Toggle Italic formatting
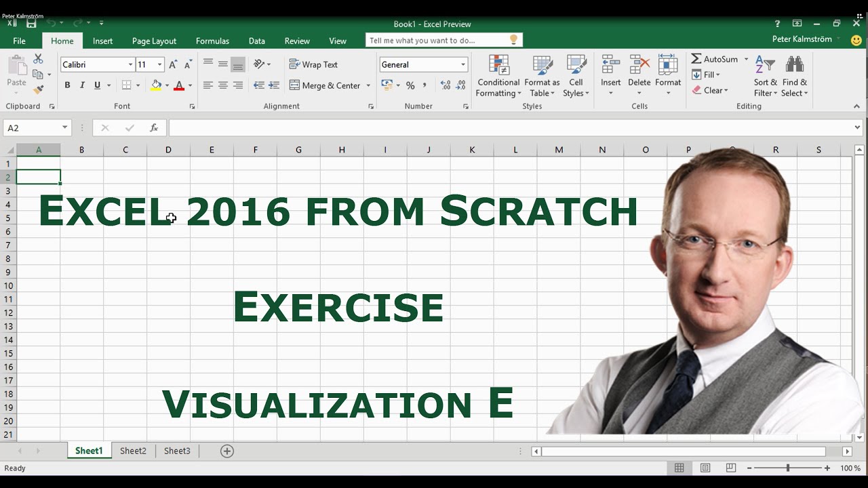 tap(82, 85)
